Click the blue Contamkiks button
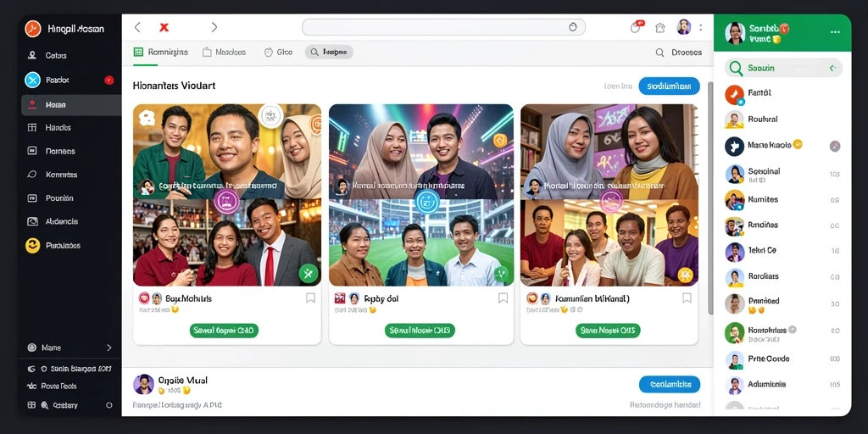Viewport: 868px width, 434px height. pos(670,384)
